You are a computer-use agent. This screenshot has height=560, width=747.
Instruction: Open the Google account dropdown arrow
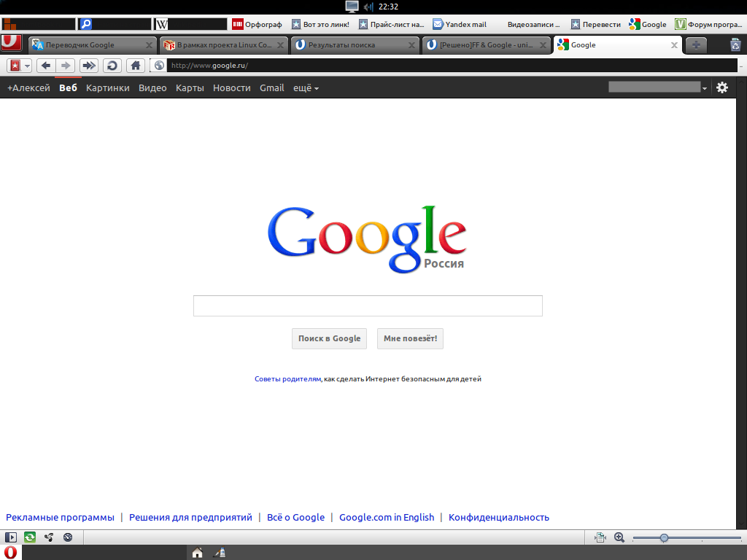click(x=704, y=88)
